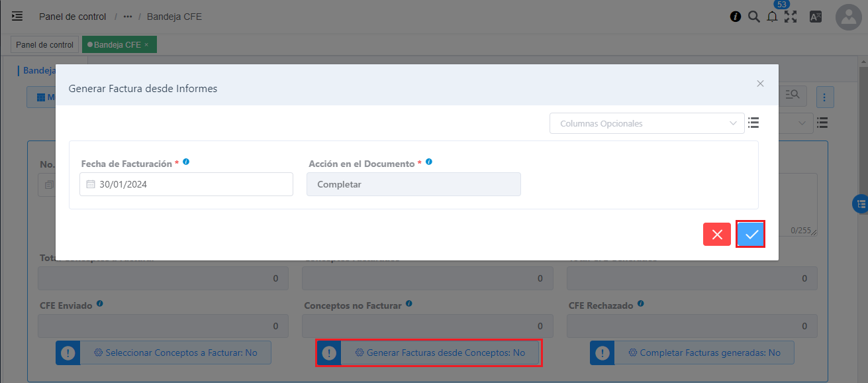Switch to the Panel de control tab

click(44, 45)
